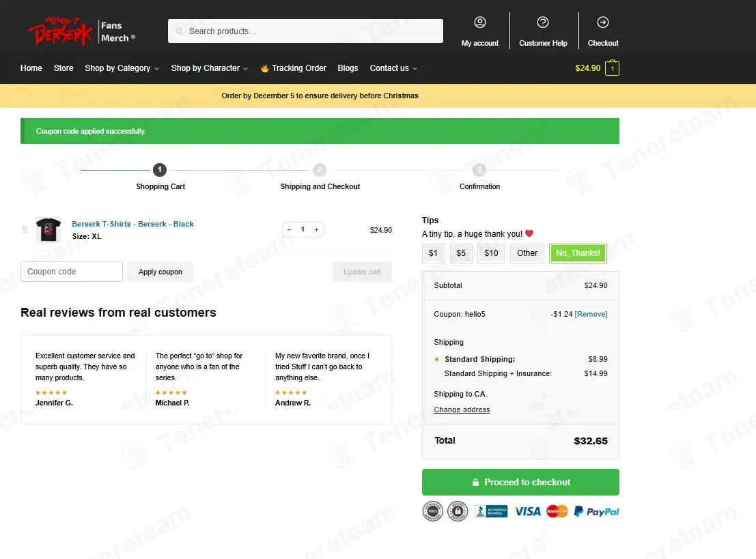Viewport: 756px width, 559px height.
Task: Focus the Coupon code input field
Action: pos(71,272)
